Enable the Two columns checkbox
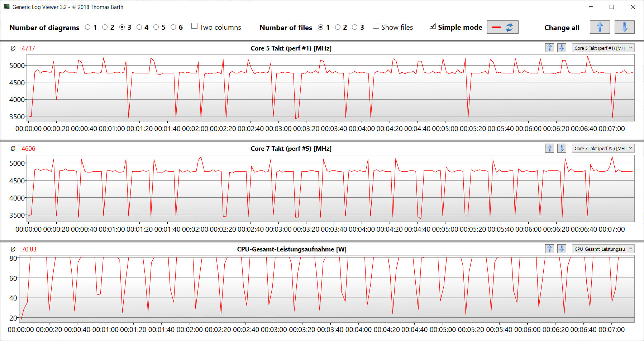Screen dimensions: 644x341 (195, 26)
